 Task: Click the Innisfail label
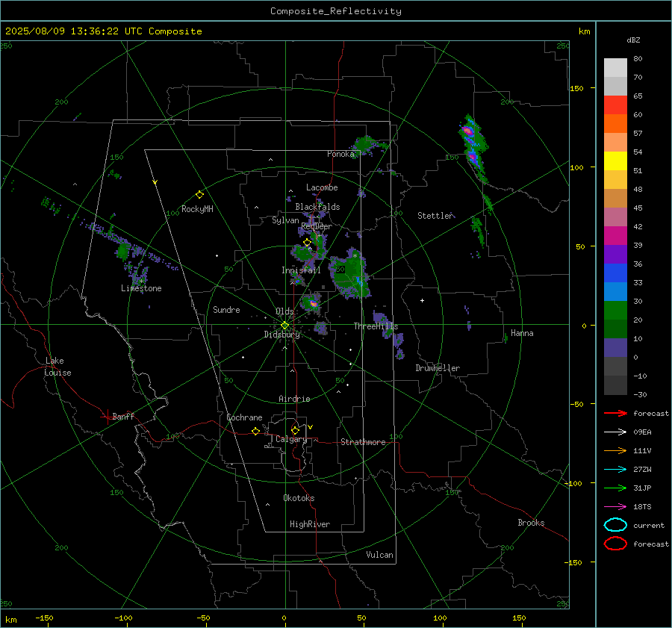[301, 270]
